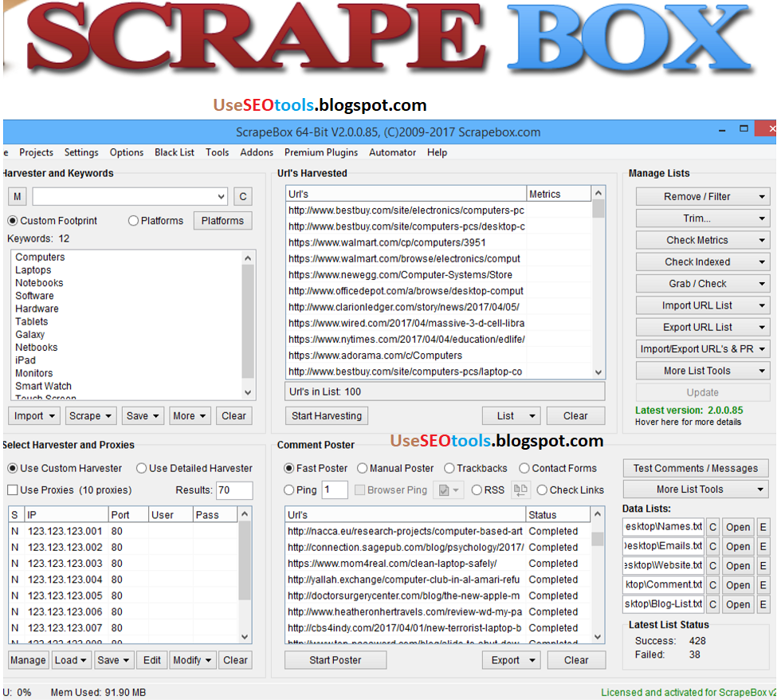Screen dimensions: 777x700
Task: Click the E button in the Blog-List.txt row
Action: 763,604
